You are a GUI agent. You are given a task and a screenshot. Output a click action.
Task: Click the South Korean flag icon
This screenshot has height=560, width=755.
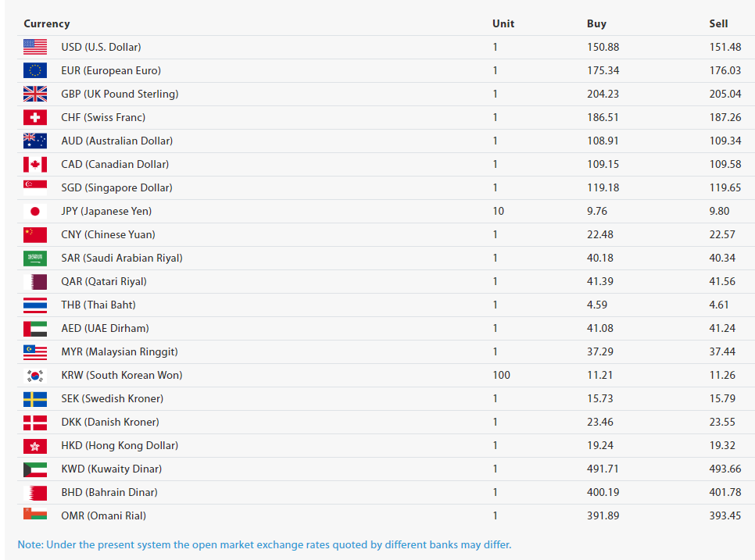tap(35, 375)
